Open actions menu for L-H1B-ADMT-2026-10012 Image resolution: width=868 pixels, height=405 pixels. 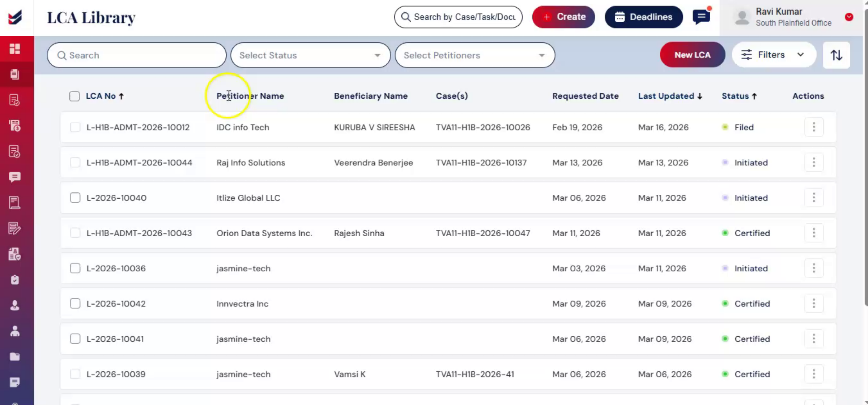click(x=814, y=127)
